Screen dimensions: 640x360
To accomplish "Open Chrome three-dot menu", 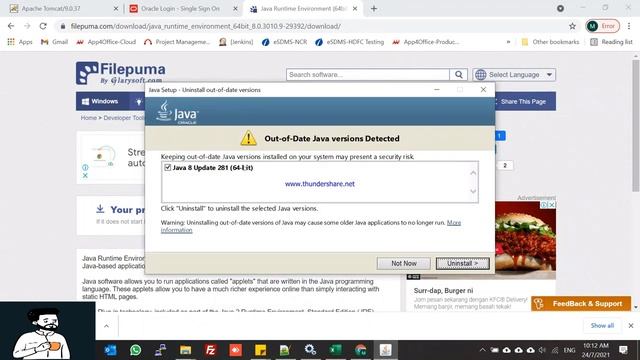I will pyautogui.click(x=629, y=26).
